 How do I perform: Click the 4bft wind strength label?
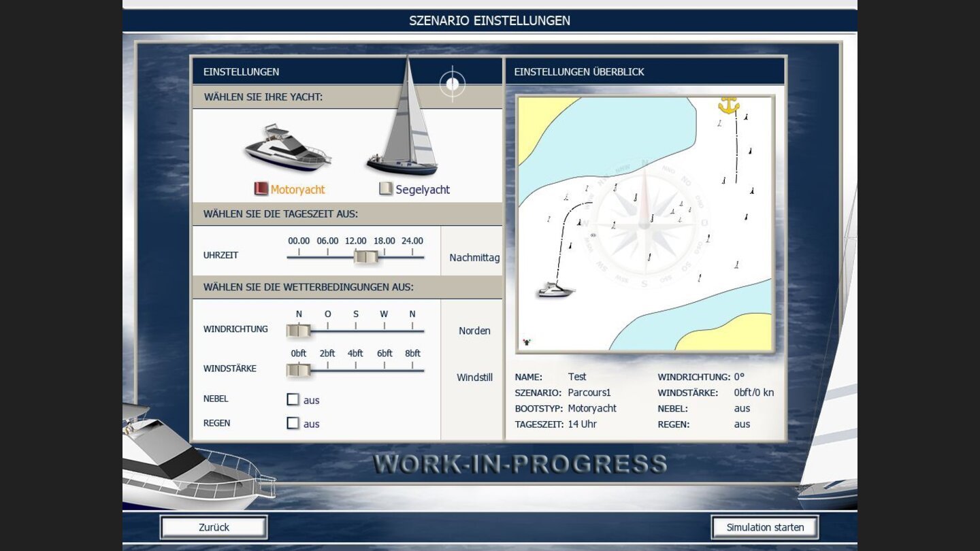356,354
